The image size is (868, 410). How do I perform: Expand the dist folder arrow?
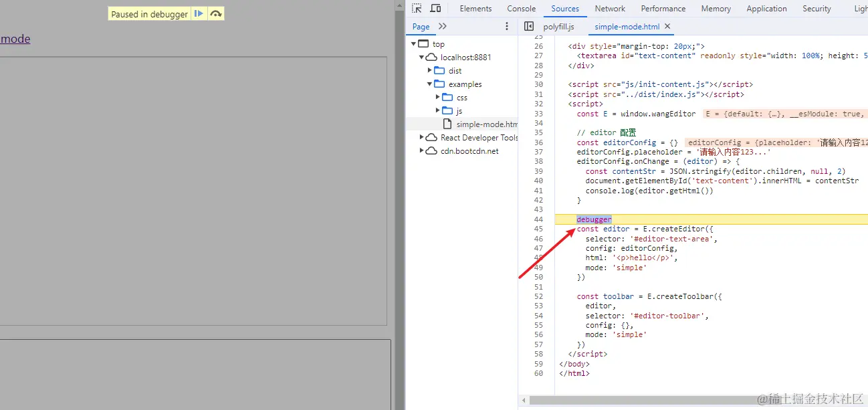click(430, 70)
